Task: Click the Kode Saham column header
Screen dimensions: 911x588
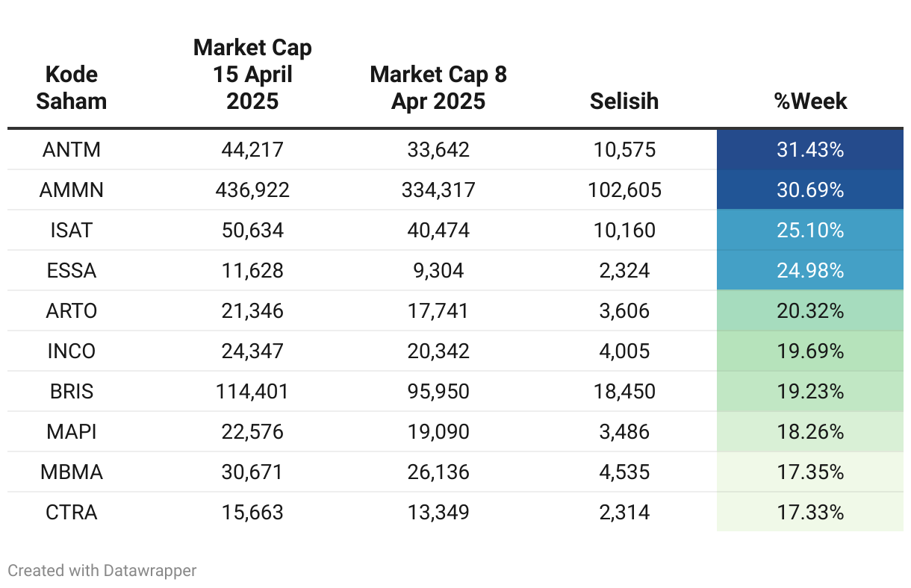Action: (x=71, y=87)
